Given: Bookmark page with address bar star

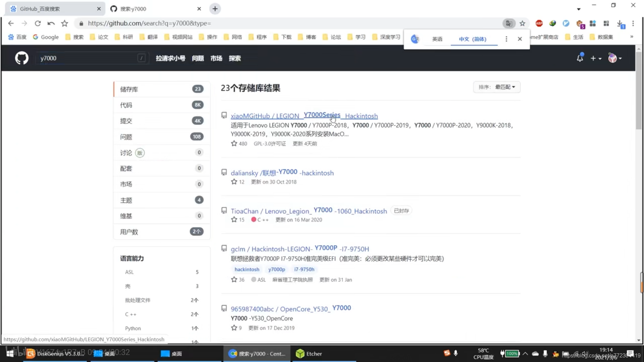Looking at the screenshot, I should click(522, 23).
